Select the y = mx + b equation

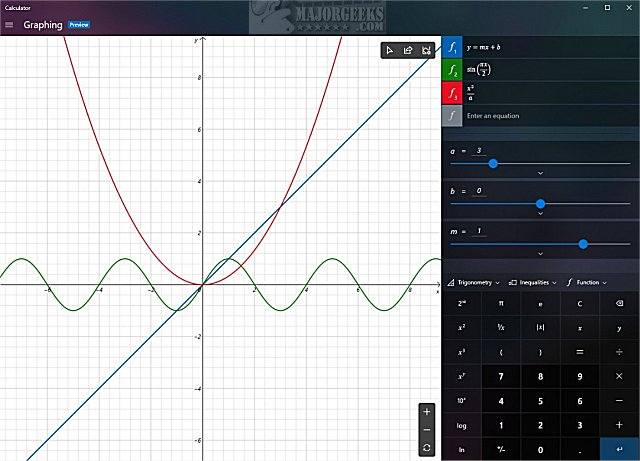point(551,47)
